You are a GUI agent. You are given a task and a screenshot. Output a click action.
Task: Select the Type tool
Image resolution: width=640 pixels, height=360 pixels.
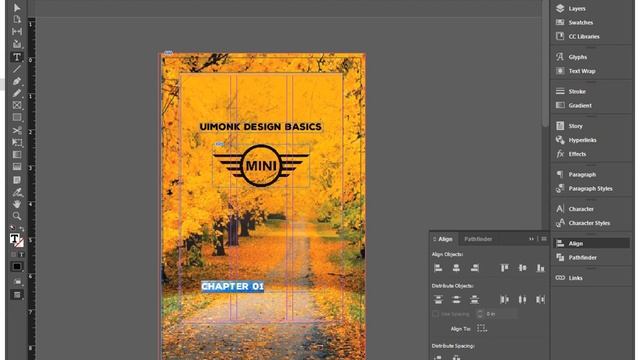[17, 57]
